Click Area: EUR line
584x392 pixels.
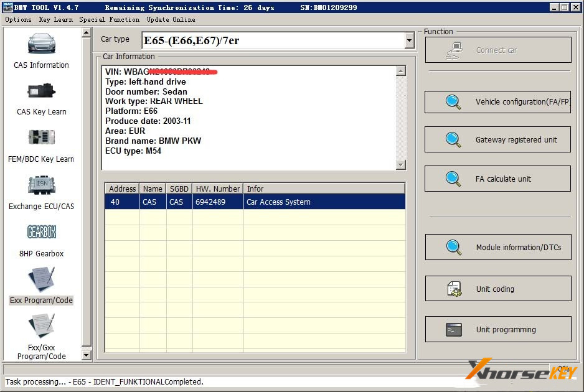pyautogui.click(x=125, y=131)
